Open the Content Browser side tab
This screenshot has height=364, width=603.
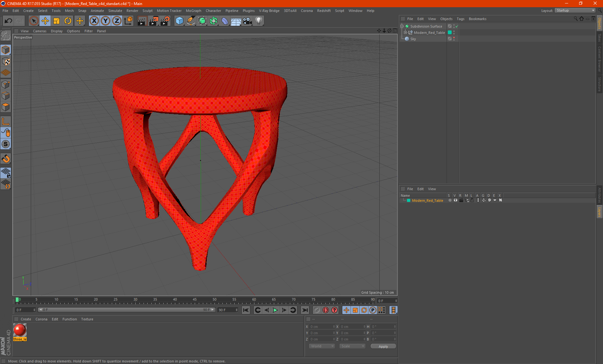600,59
